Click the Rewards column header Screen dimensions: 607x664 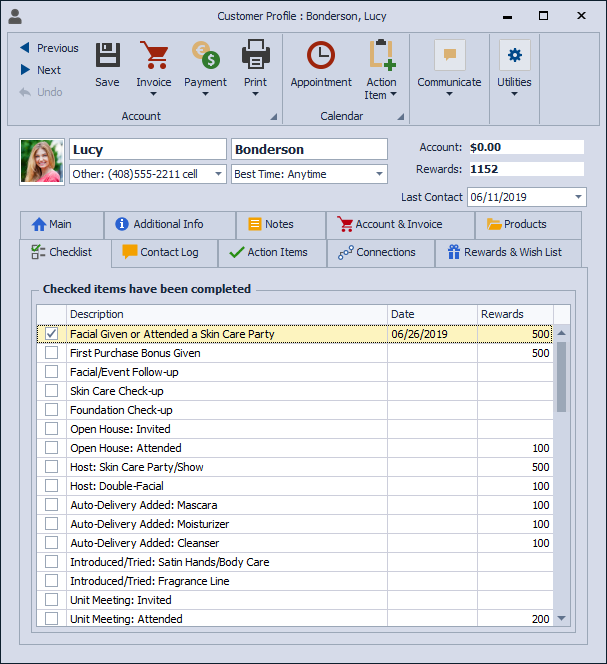tap(515, 314)
